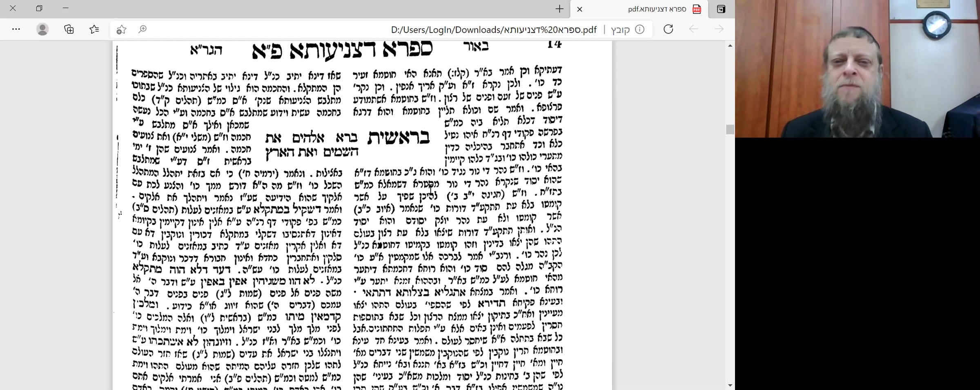
Task: Open the Settings and more menu
Action: coord(16,29)
